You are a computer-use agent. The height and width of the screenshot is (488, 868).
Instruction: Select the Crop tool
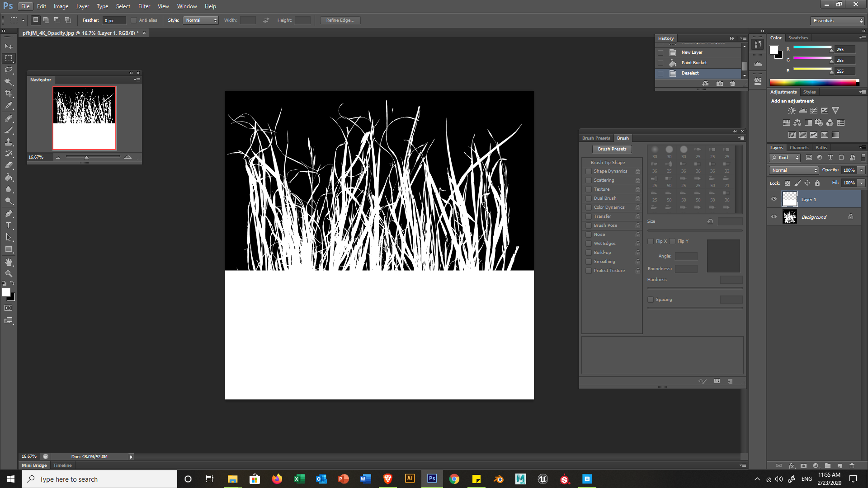[9, 94]
